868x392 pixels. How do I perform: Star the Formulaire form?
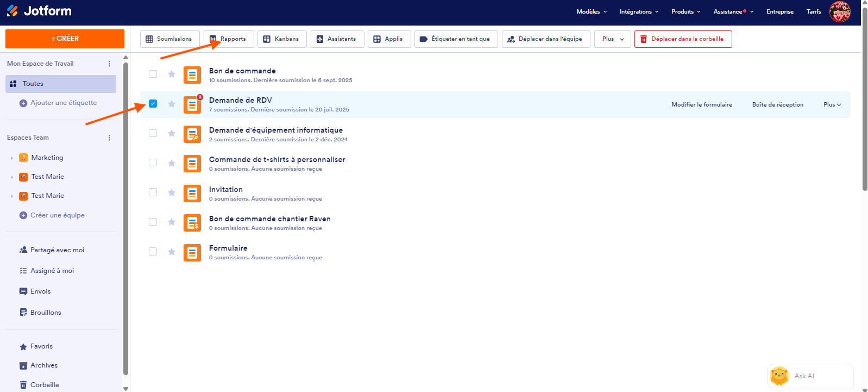(172, 252)
